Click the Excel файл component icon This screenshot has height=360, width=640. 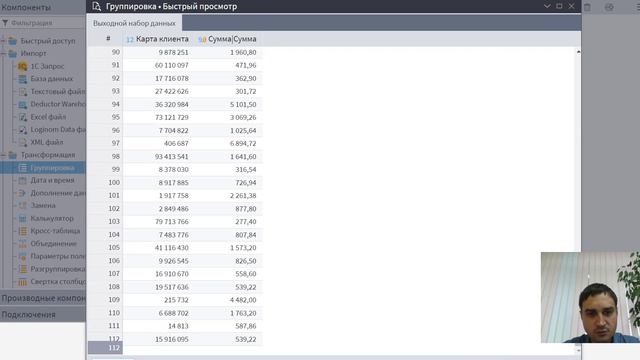coord(23,117)
